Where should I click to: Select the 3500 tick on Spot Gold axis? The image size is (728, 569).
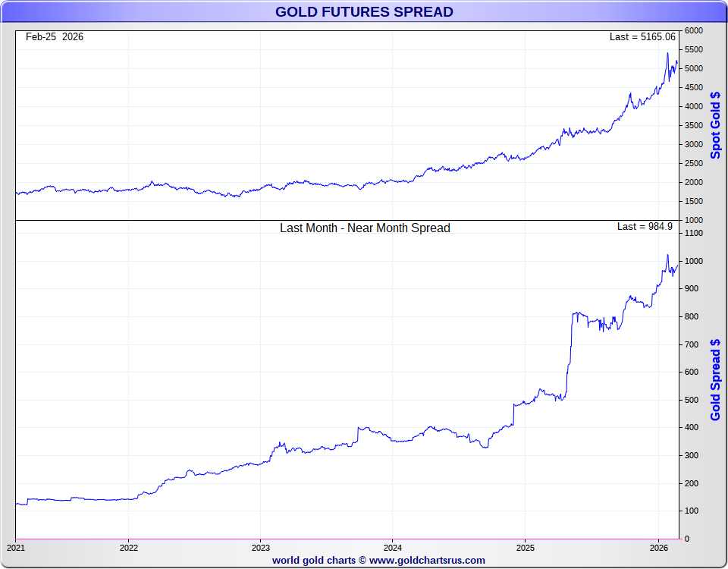point(693,126)
